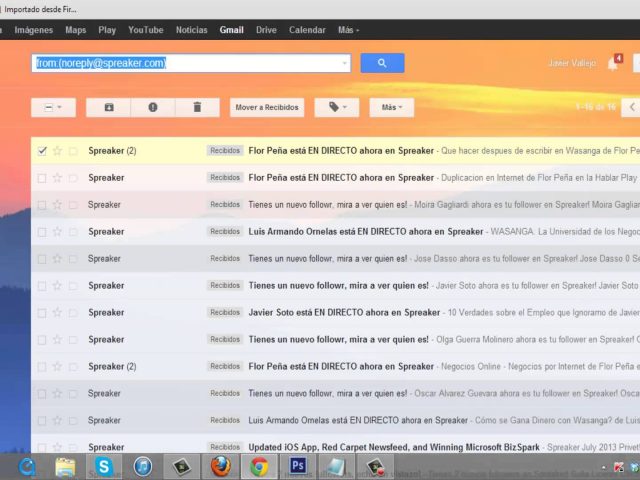Click the blue search magnifier button

tap(382, 63)
